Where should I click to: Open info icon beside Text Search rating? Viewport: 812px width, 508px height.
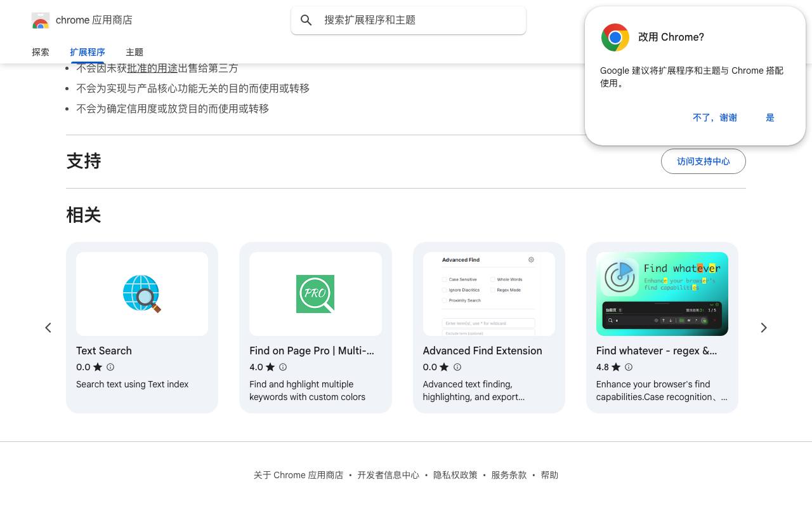tap(110, 367)
